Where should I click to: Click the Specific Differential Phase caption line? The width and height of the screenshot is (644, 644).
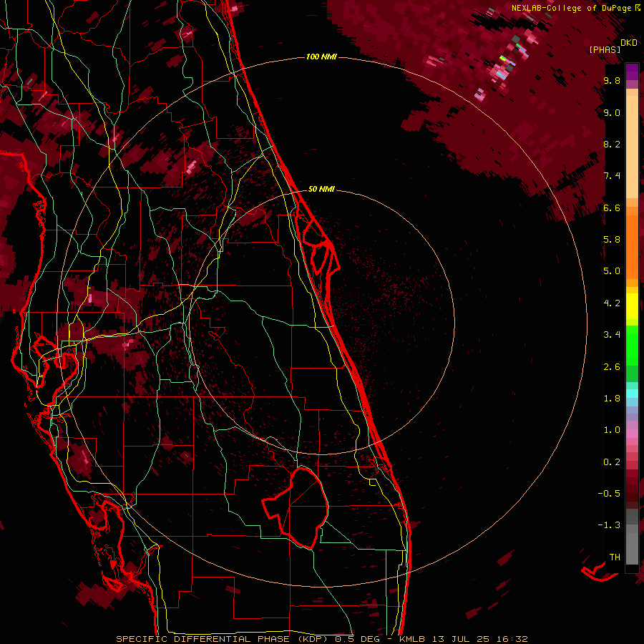click(321, 639)
